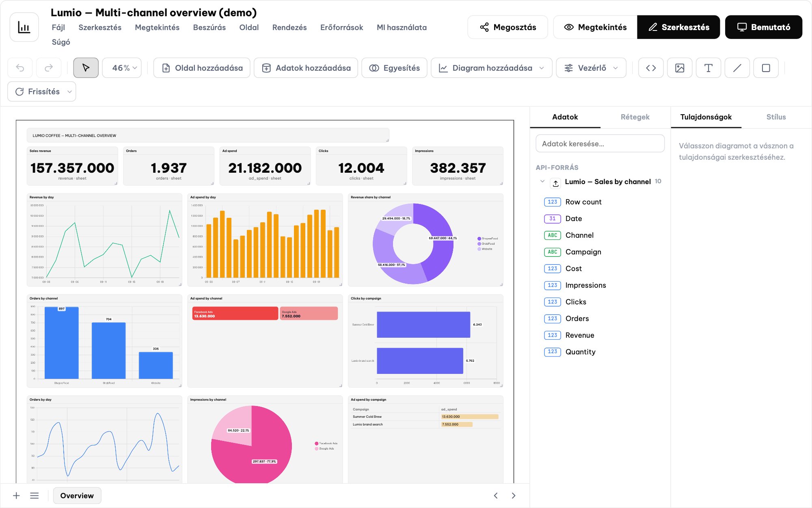Open the Beszúrás menu

tap(209, 27)
